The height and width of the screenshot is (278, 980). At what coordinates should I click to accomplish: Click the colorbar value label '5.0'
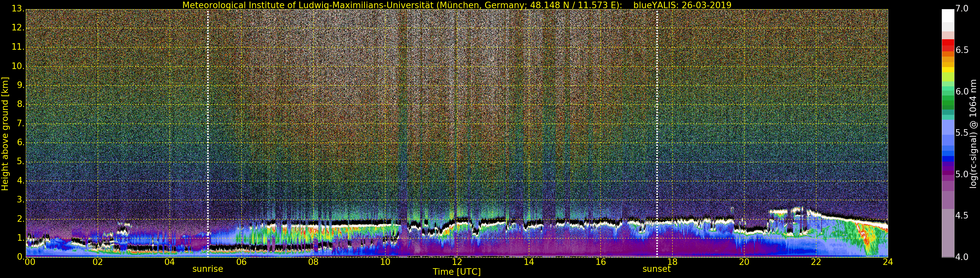coord(962,174)
